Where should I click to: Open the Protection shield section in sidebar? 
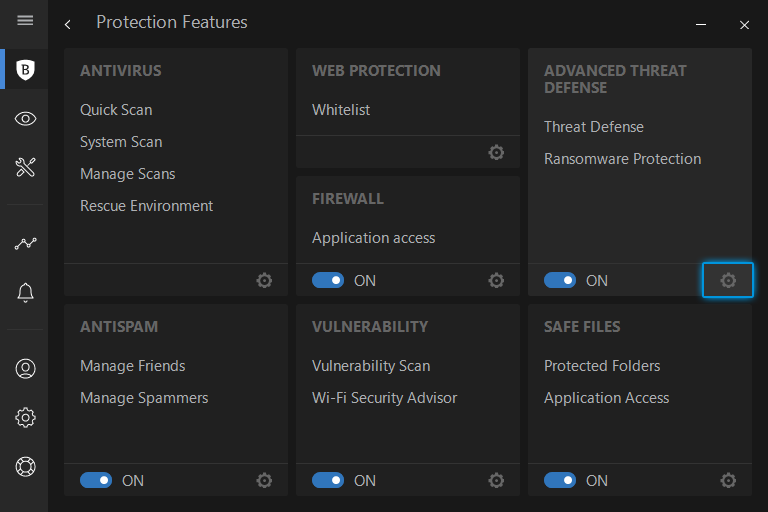click(25, 70)
